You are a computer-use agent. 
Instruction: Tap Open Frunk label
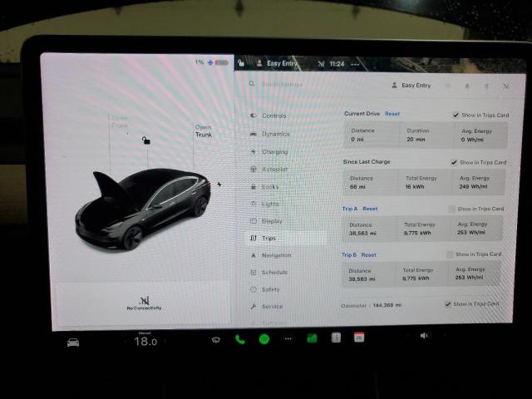(120, 121)
